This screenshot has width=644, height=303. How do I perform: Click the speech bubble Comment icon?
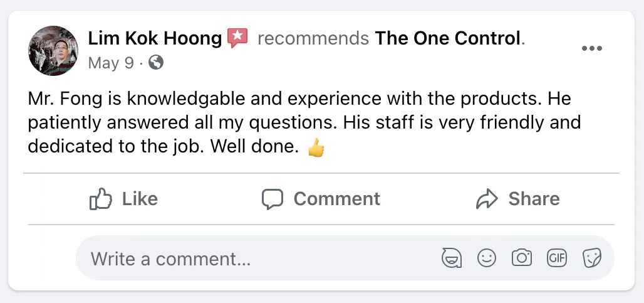point(273,199)
